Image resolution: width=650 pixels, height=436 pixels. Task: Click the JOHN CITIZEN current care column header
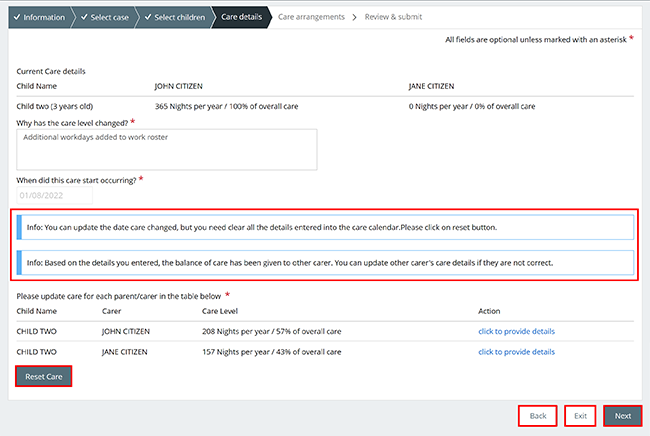coord(179,86)
